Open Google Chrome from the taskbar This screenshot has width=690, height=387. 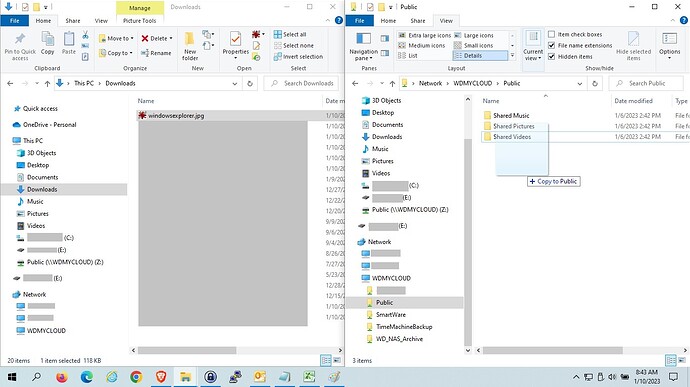[x=136, y=377]
